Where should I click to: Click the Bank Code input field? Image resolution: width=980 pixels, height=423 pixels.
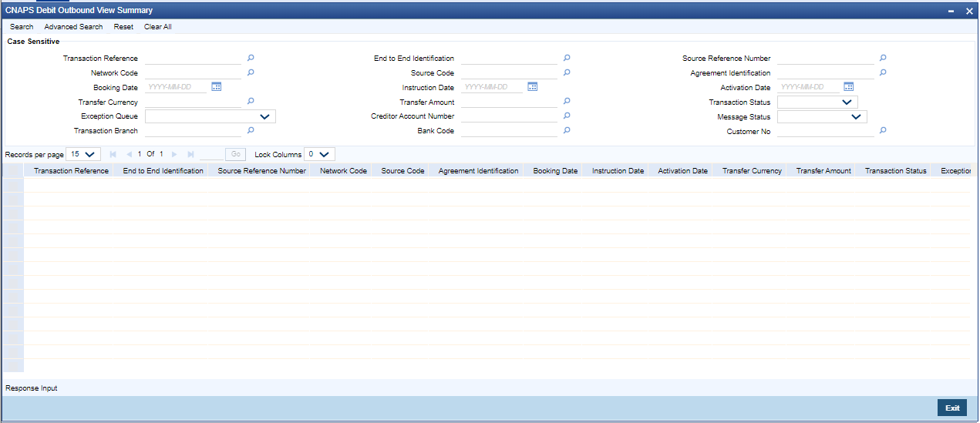[x=509, y=130]
